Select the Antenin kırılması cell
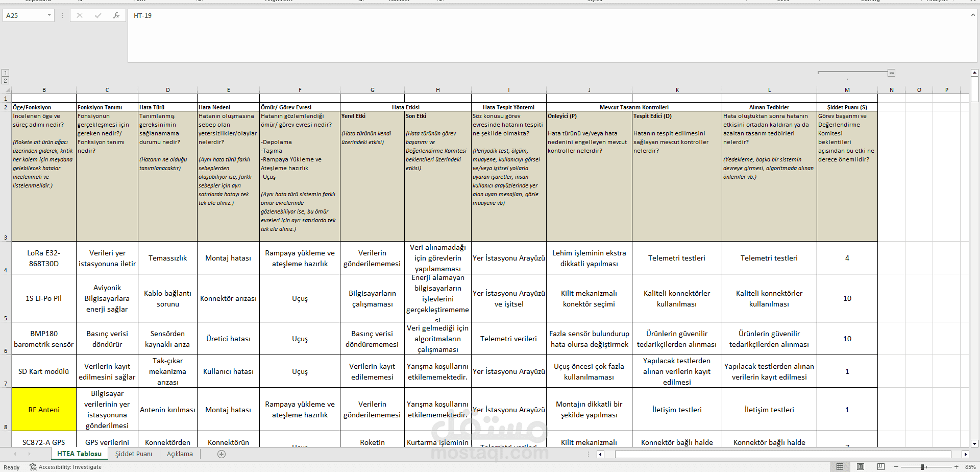Viewport: 980px width, 472px height. click(x=167, y=410)
